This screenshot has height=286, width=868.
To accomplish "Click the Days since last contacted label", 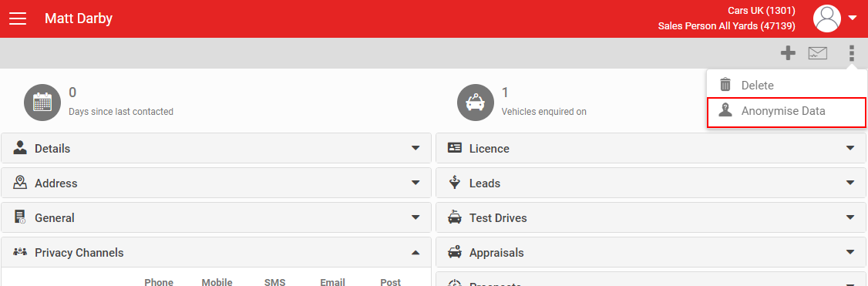I will click(x=121, y=112).
